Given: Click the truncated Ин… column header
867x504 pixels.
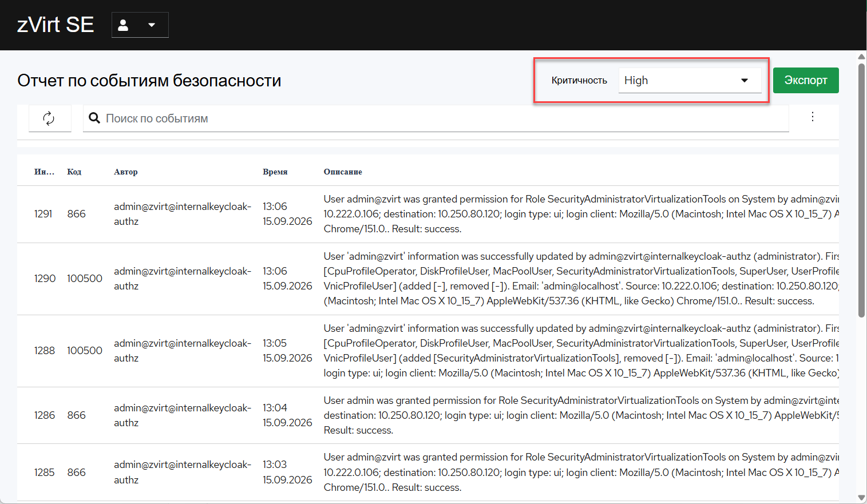Looking at the screenshot, I should (x=44, y=172).
